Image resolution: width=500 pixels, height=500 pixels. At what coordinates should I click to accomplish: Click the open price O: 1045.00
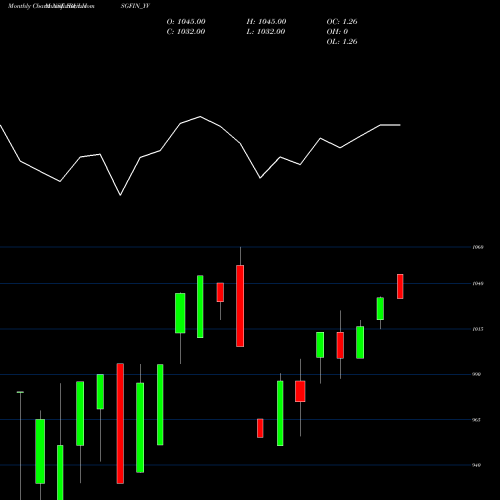click(x=186, y=22)
